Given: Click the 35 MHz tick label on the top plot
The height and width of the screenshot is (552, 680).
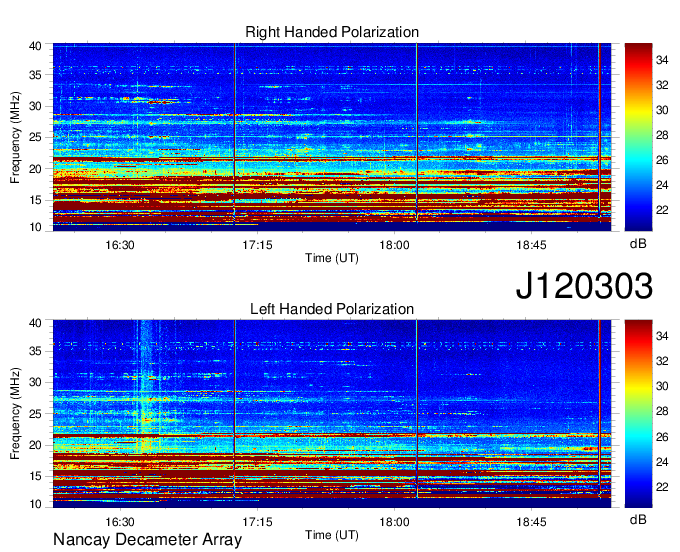Looking at the screenshot, I should coord(35,75).
